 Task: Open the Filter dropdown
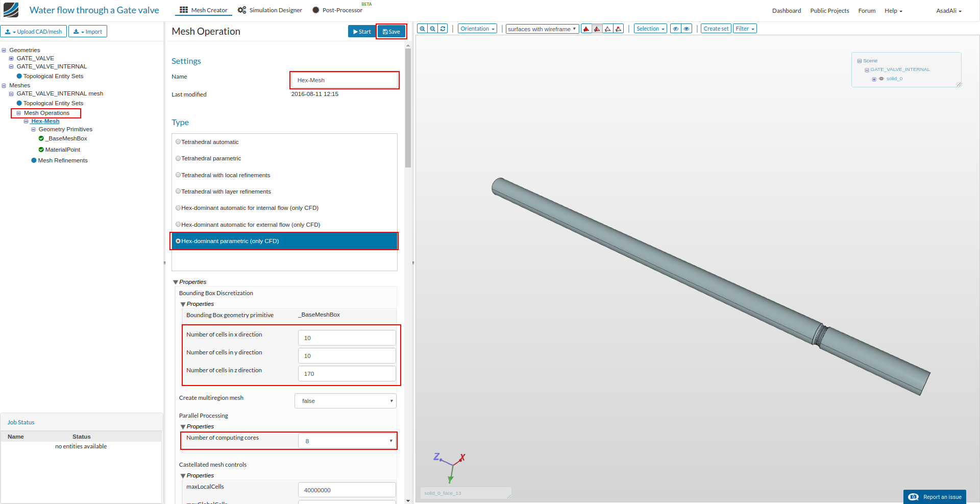click(745, 29)
